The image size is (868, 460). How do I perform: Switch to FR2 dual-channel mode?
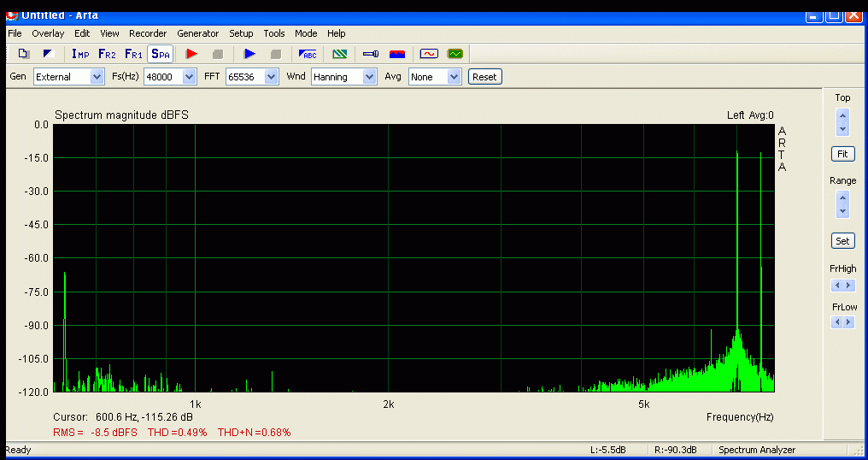coord(107,54)
